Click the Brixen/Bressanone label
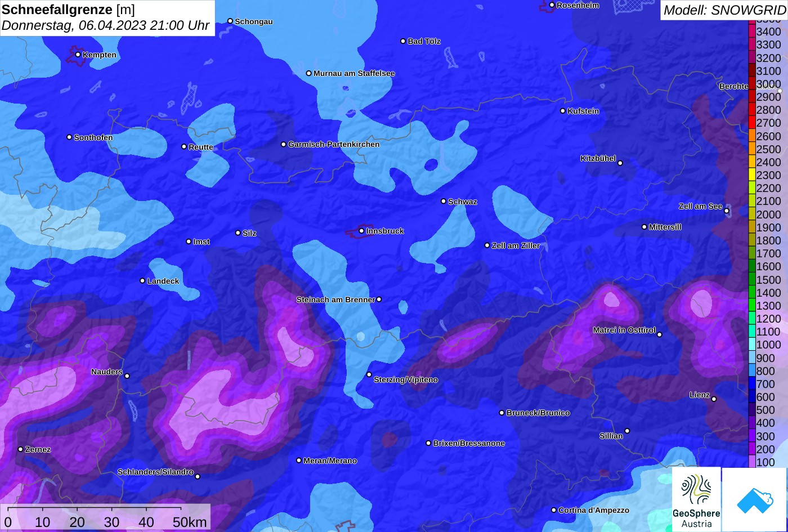 click(469, 444)
